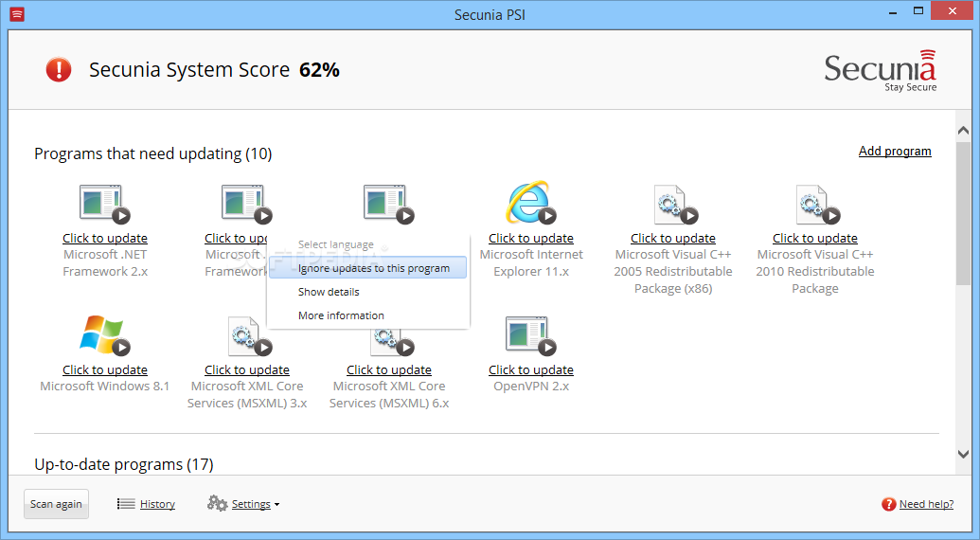Click the Microsoft Internet Explorer 11.x name text
This screenshot has width=980, height=540.
click(x=530, y=263)
